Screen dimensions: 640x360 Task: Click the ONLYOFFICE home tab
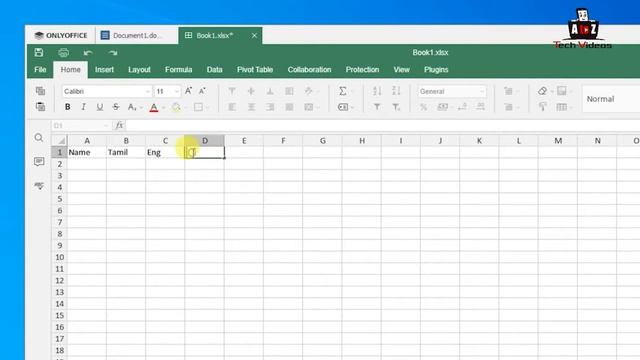61,36
